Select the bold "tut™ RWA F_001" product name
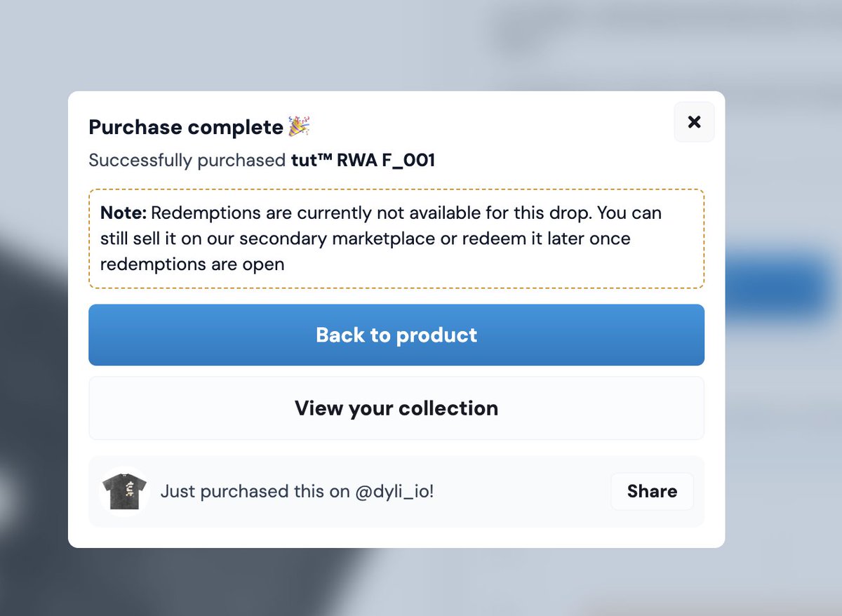This screenshot has width=842, height=616. click(x=363, y=161)
